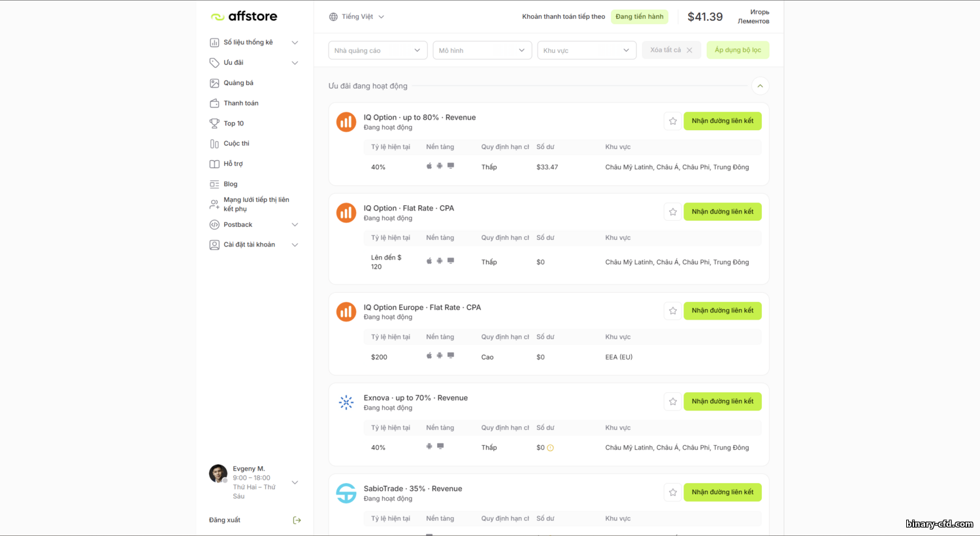Image resolution: width=980 pixels, height=536 pixels.
Task: Collapse the Ưu đãi đang hoạt động section
Action: point(760,86)
